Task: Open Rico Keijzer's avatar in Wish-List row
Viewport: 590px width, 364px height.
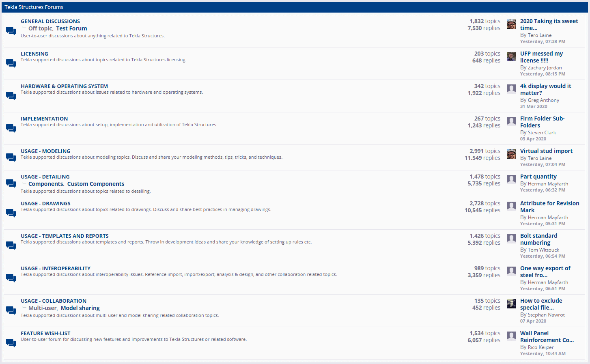Action: 511,336
